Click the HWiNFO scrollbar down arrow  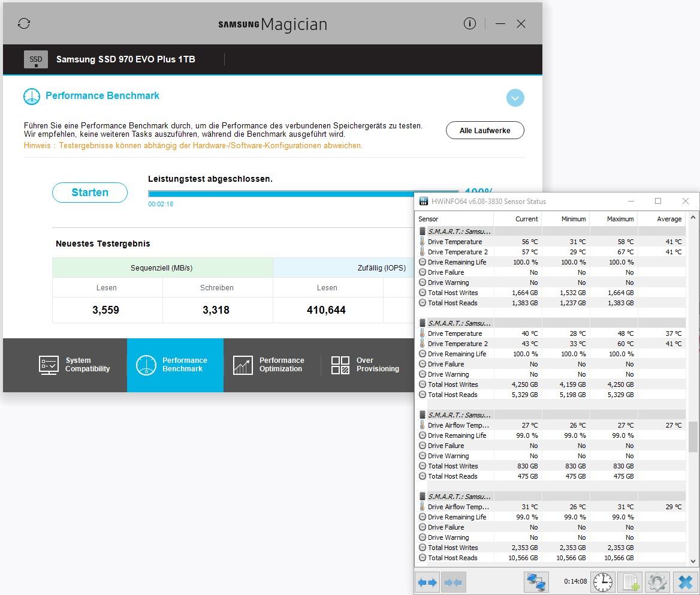coord(693,561)
